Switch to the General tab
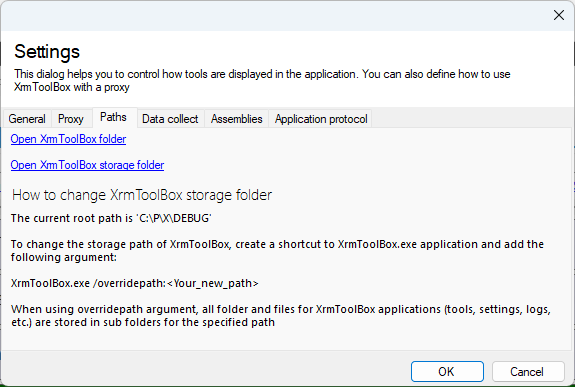Viewport: 575px width, 387px height. coord(27,119)
